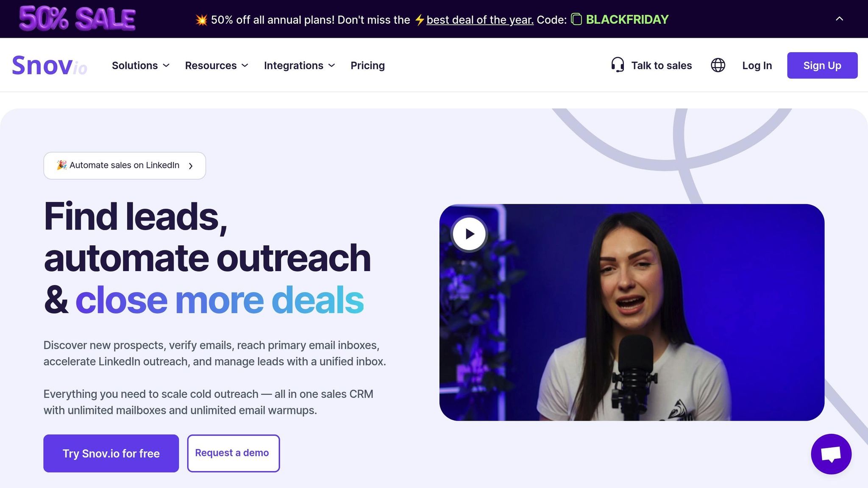Click the Automate sales on LinkedIn pill

[125, 166]
